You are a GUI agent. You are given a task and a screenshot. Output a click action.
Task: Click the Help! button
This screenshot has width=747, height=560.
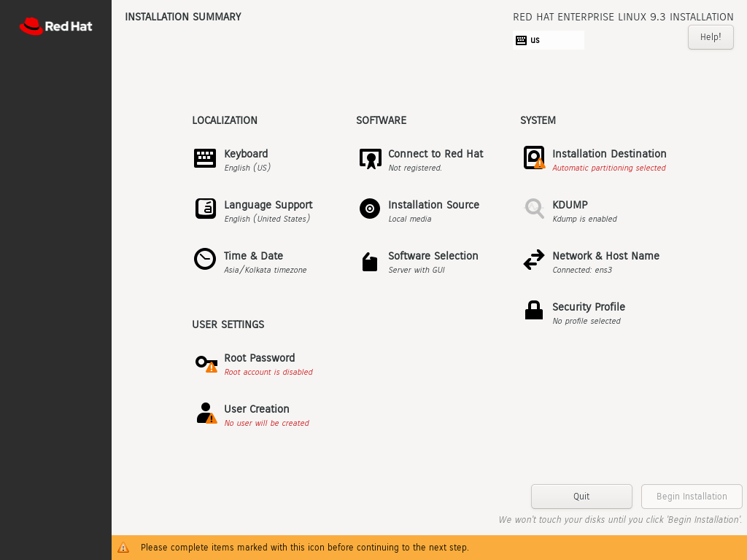(x=711, y=37)
